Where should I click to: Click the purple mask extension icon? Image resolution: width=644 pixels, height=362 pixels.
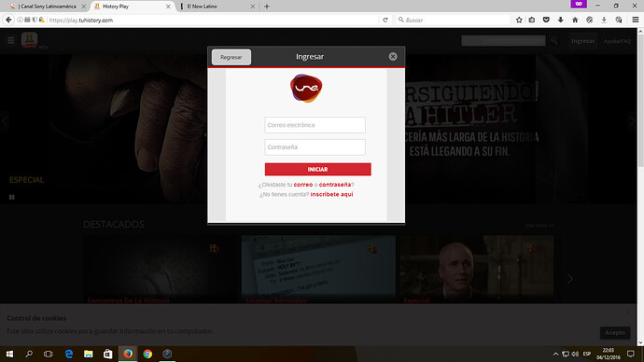[579, 4]
